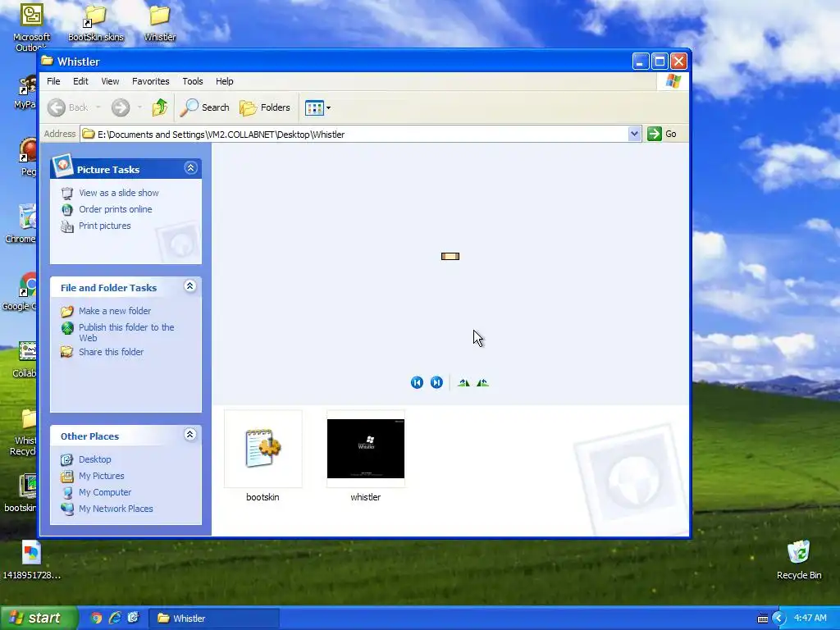Toggle the Folders pane
Viewport: 840px width, 630px height.
click(265, 107)
